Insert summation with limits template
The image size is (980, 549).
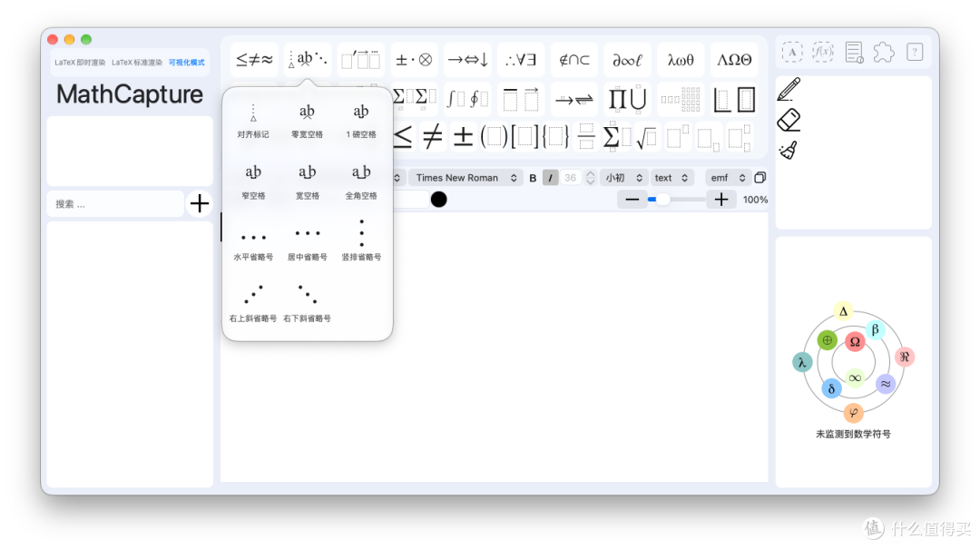click(x=616, y=137)
